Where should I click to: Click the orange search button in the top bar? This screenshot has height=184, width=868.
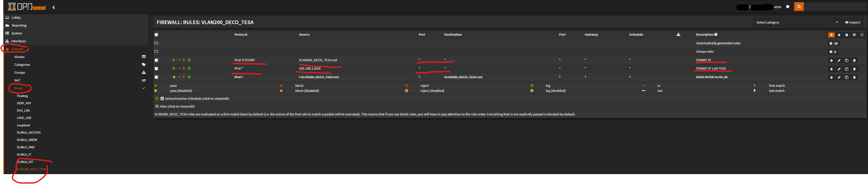pos(799,7)
